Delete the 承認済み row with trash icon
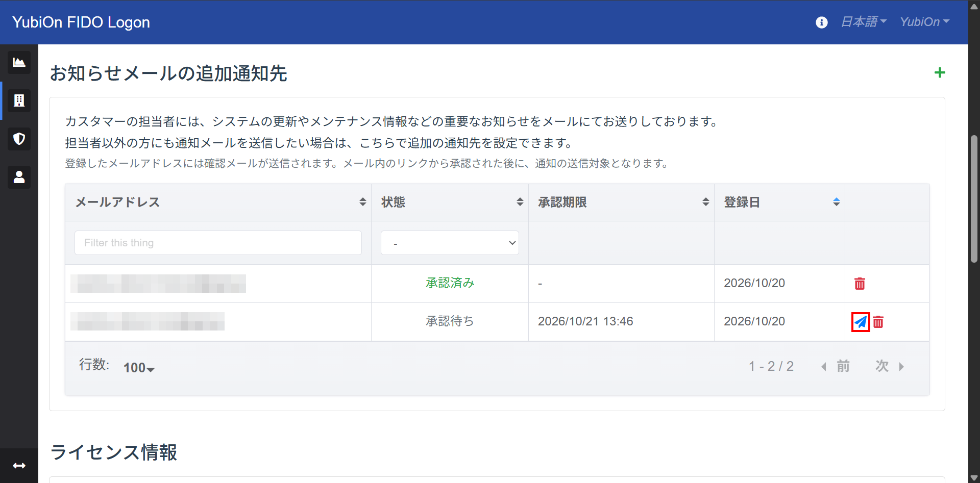The width and height of the screenshot is (980, 483). (x=860, y=284)
